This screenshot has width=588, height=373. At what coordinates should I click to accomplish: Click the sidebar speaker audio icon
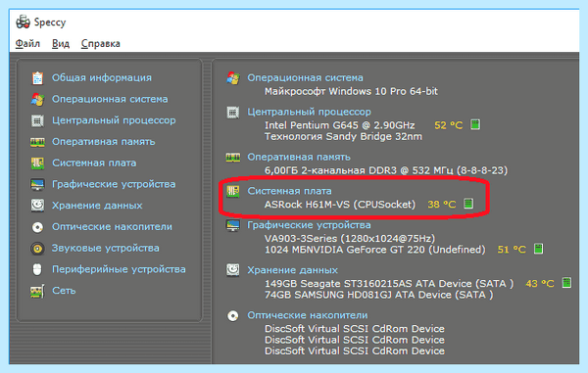(37, 249)
